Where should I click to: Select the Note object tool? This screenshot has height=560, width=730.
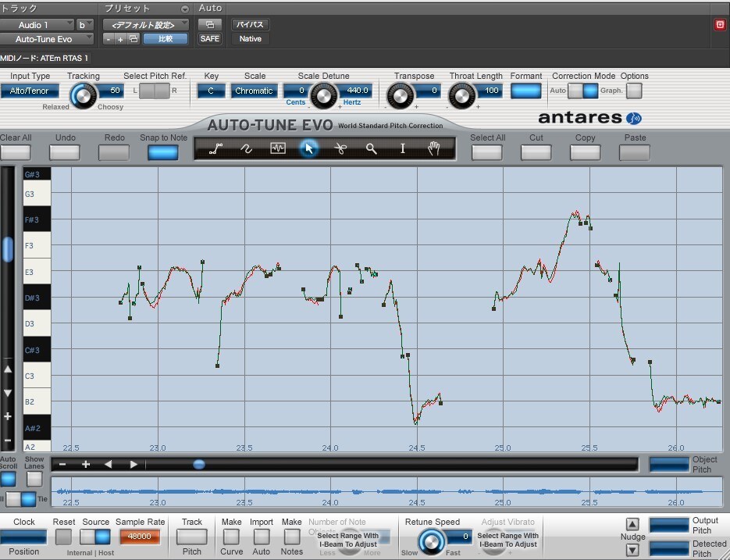tap(278, 148)
